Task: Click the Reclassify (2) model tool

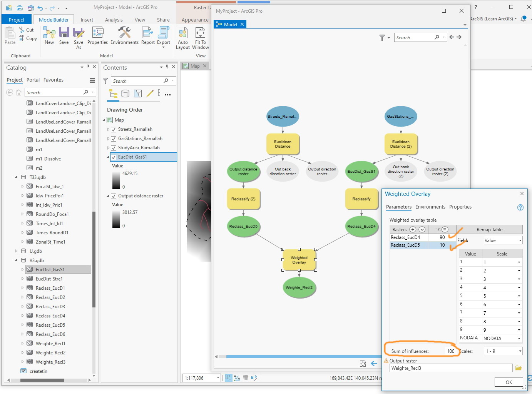Action: 243,199
